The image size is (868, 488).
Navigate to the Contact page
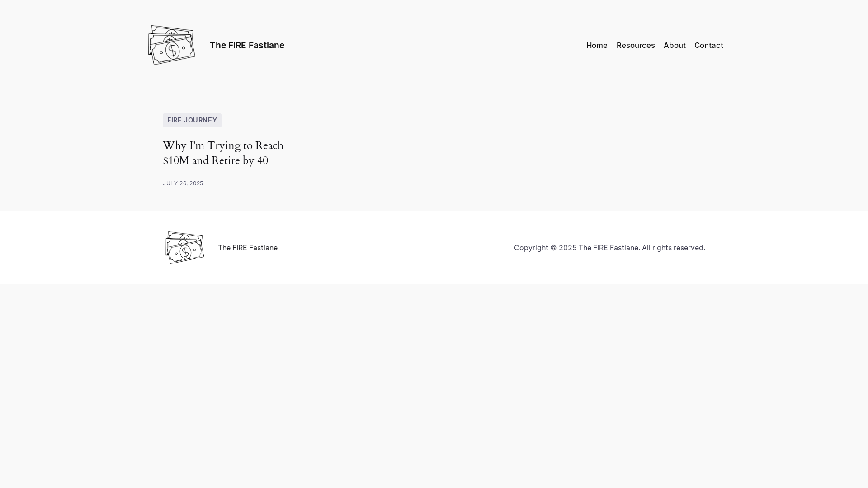tap(709, 45)
